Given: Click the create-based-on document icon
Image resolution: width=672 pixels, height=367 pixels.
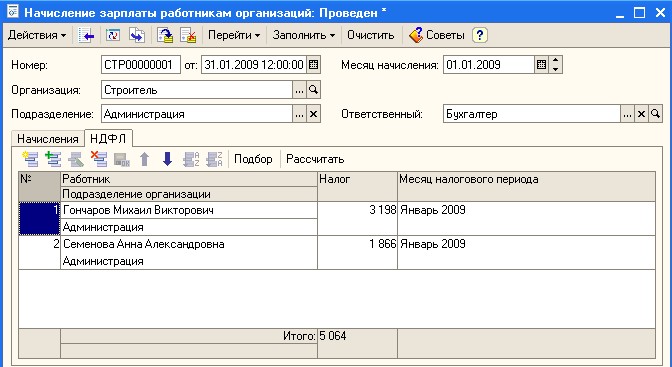Looking at the screenshot, I should (x=137, y=35).
